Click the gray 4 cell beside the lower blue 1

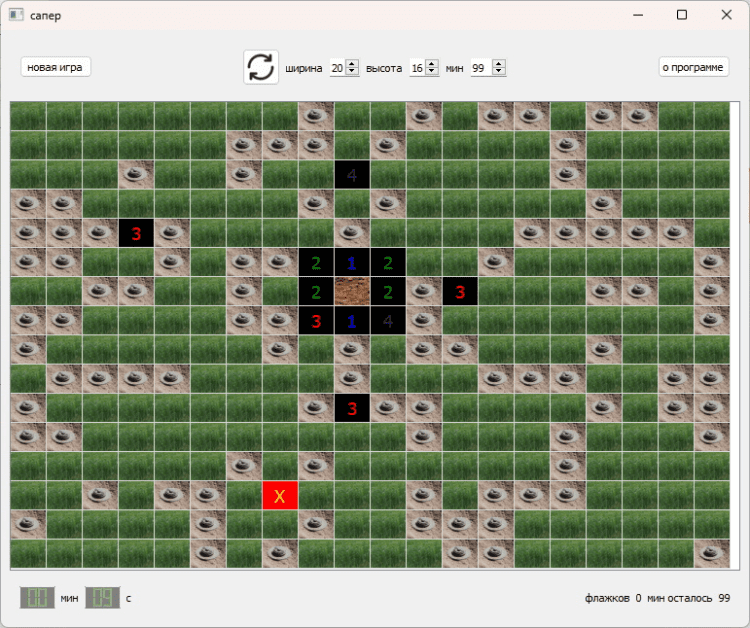pos(388,322)
